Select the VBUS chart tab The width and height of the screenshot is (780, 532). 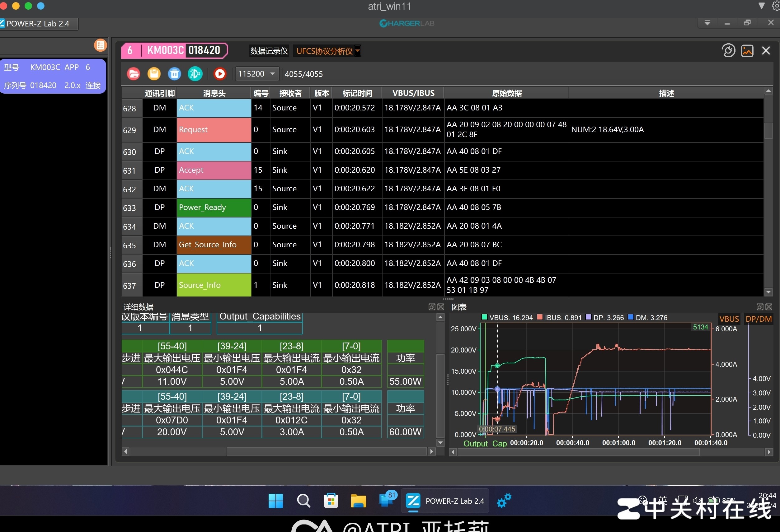click(x=729, y=319)
